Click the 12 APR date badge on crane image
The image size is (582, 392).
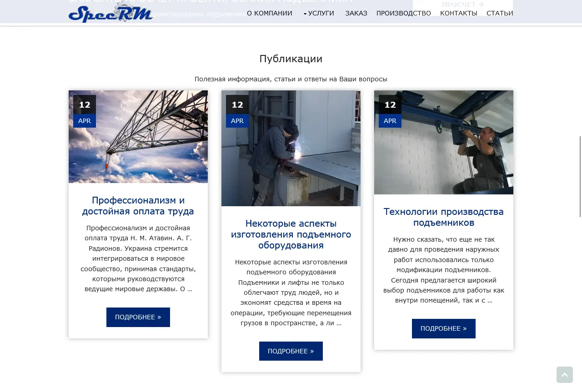(85, 111)
